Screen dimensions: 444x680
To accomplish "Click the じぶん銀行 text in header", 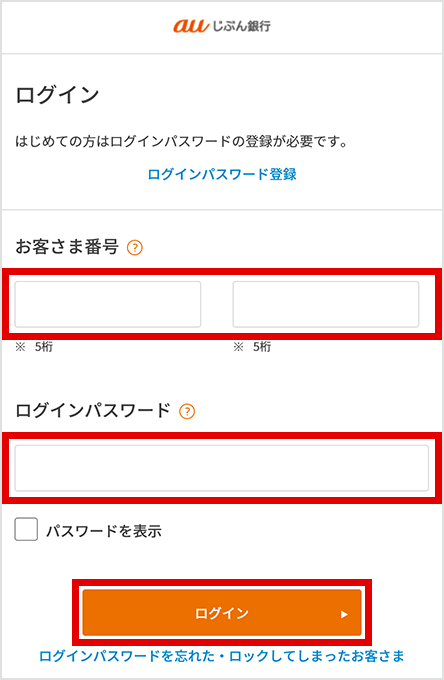I will [x=242, y=26].
